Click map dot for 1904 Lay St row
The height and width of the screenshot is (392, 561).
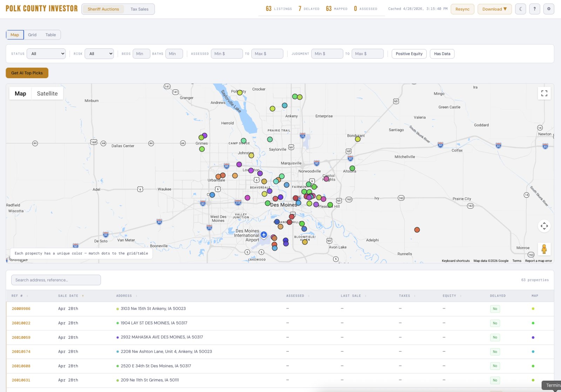click(x=533, y=323)
